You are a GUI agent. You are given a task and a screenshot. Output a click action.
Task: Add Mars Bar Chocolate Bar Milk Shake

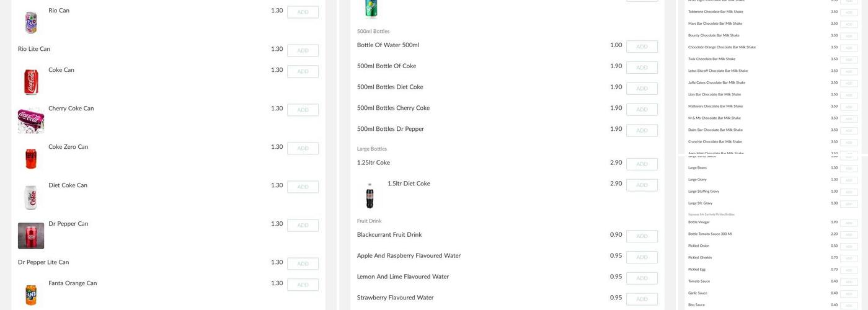(849, 25)
